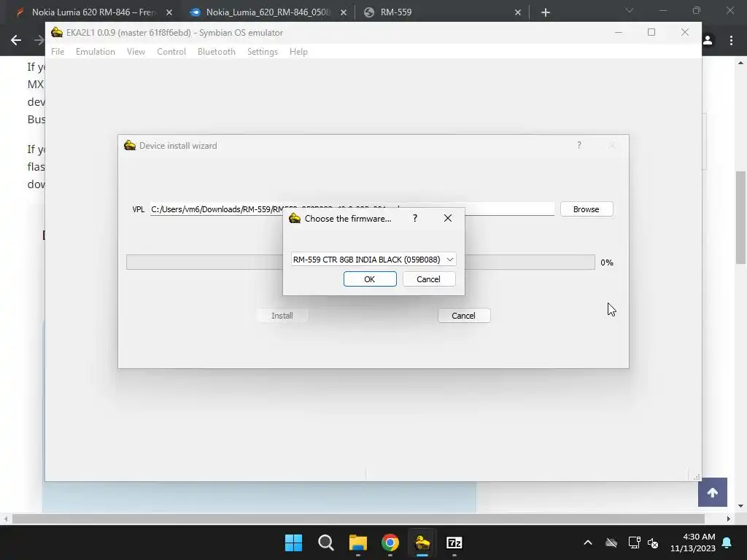Screen dimensions: 747x560
Task: Close the Choose the firmware dialog
Action: tap(448, 218)
